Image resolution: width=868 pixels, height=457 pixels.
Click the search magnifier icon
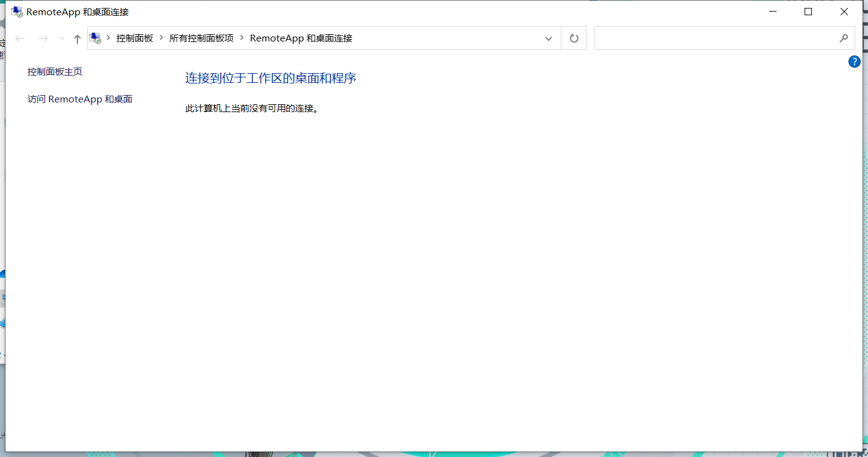coord(844,38)
